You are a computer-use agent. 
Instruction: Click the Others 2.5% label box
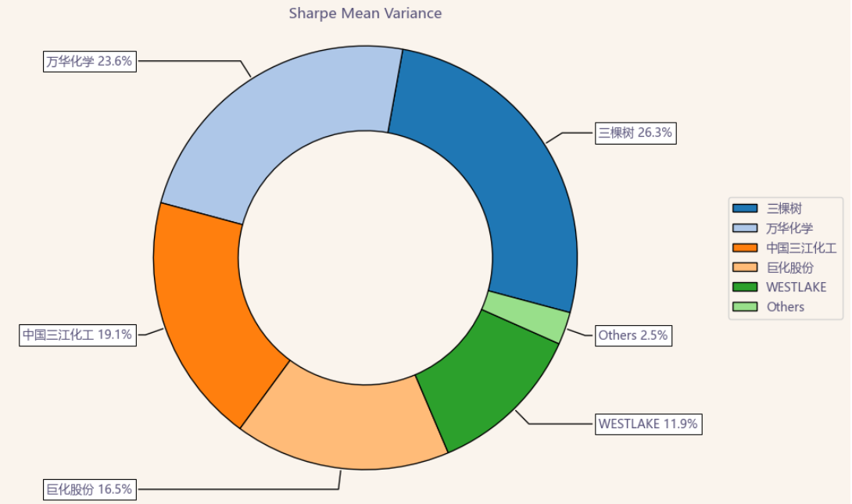coord(634,335)
